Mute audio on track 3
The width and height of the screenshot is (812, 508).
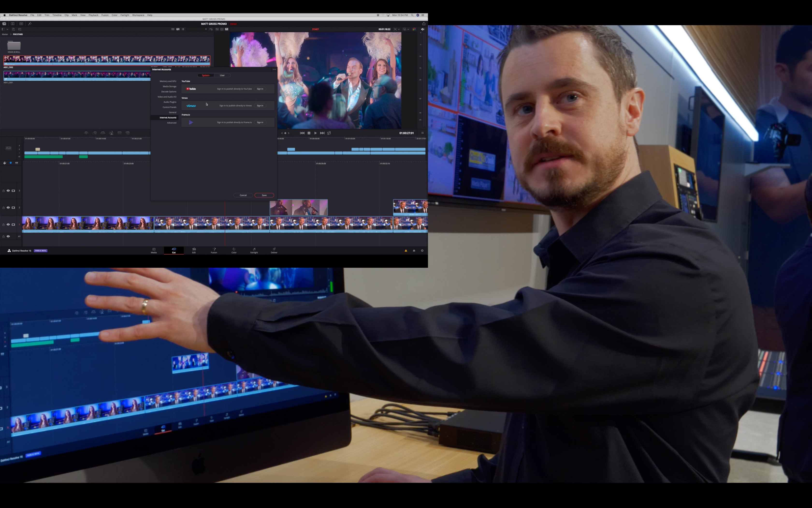click(x=8, y=191)
